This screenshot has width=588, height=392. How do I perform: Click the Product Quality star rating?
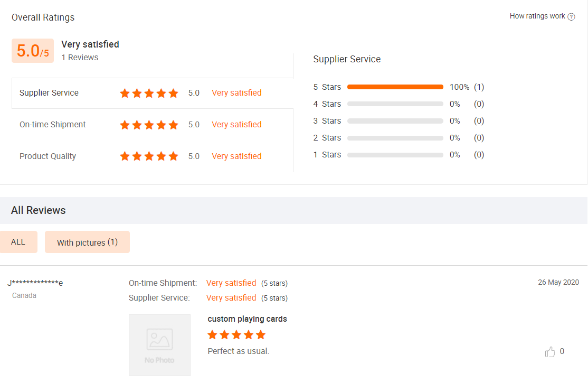149,157
